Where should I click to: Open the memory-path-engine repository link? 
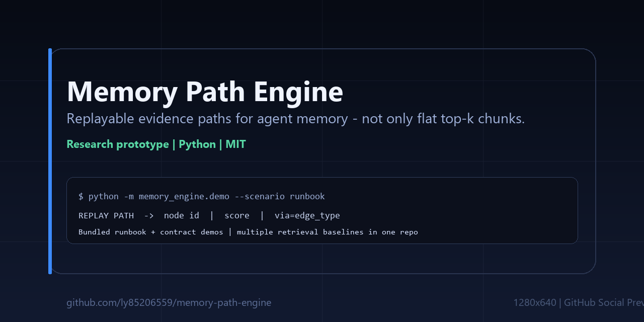click(x=169, y=302)
